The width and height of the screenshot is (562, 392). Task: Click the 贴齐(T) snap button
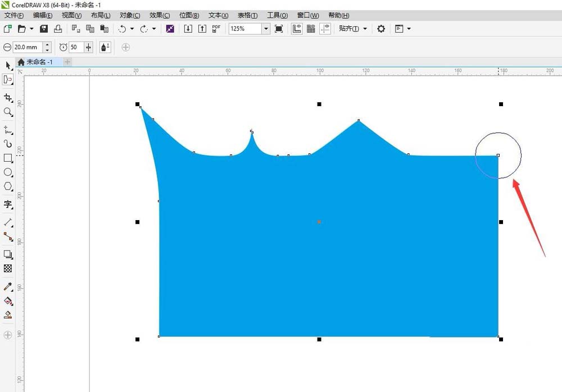349,29
